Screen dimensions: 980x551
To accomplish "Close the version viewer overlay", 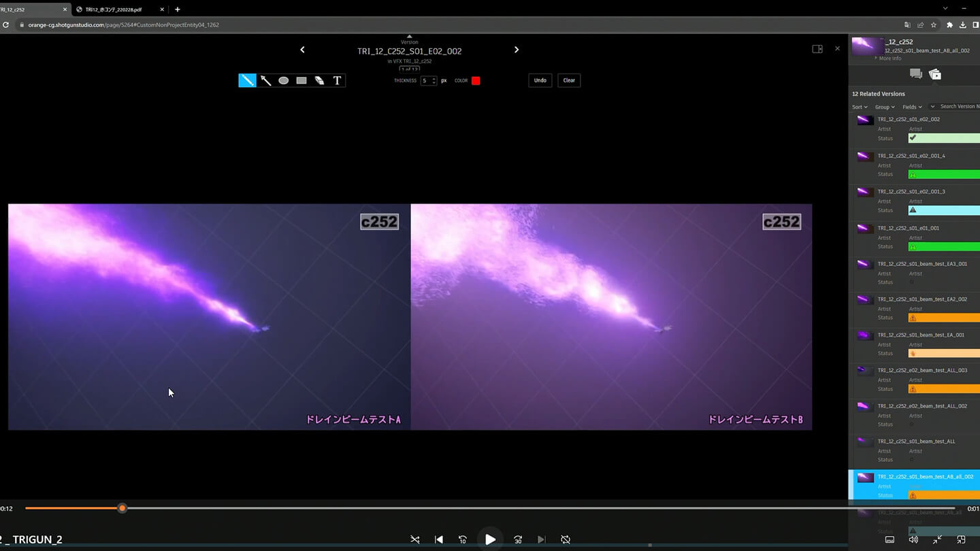I will (837, 48).
